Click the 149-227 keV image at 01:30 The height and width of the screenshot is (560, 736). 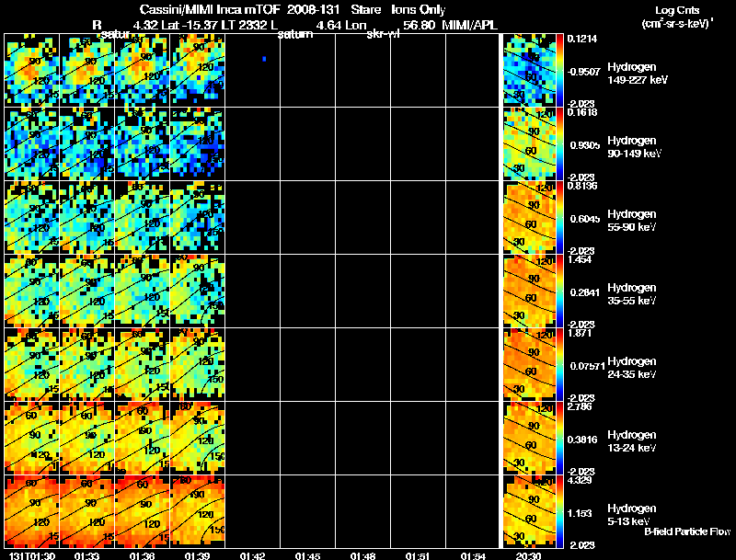[32, 71]
